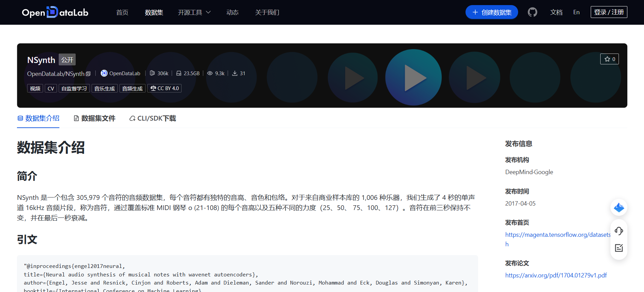Click the floating blue bird assistant icon
This screenshot has height=292, width=644.
[x=619, y=207]
